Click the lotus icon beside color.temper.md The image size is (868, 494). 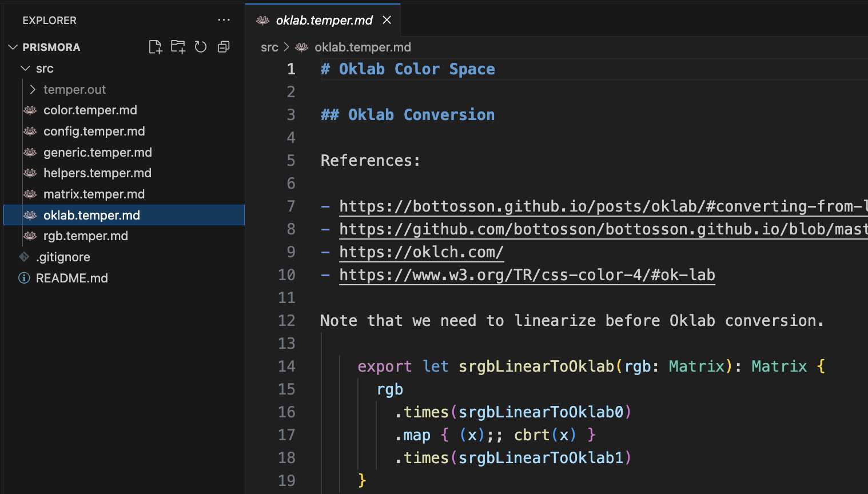30,110
